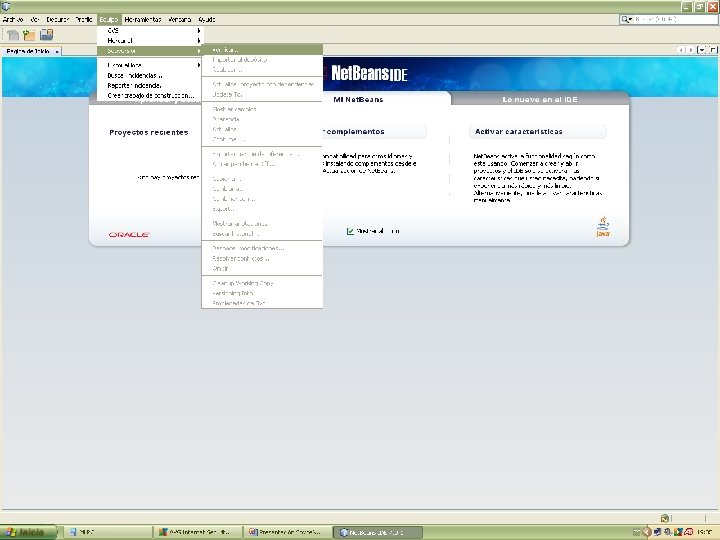Click the New File toolbar icon
The height and width of the screenshot is (540, 720).
coord(13,34)
